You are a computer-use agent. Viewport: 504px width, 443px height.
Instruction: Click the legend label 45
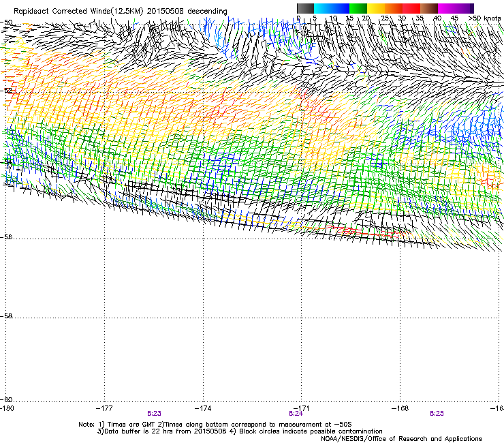click(454, 18)
